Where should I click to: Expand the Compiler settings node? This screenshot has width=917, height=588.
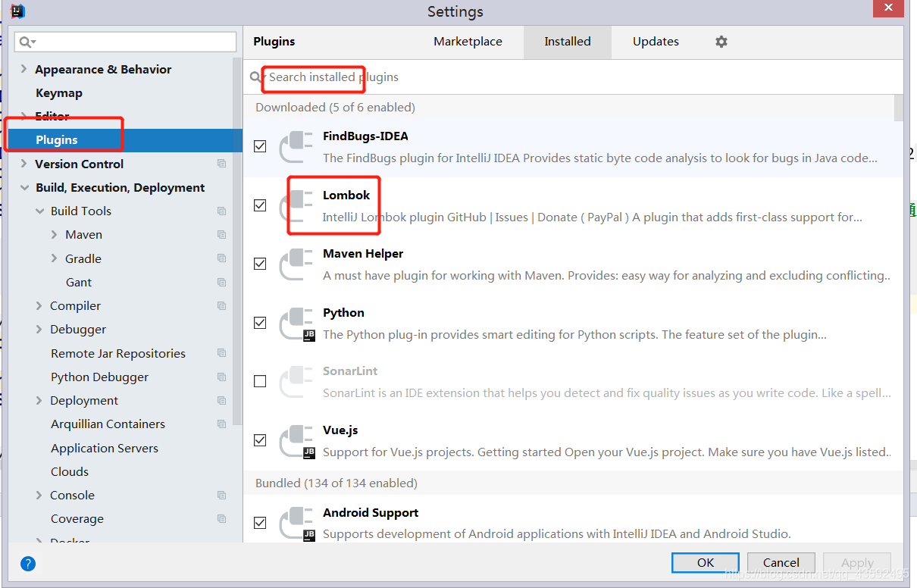tap(39, 306)
